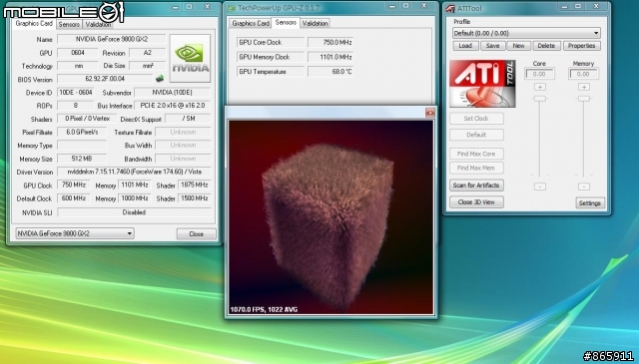Screen dimensions: 639x364
Task: Click the New profile button
Action: 518,46
